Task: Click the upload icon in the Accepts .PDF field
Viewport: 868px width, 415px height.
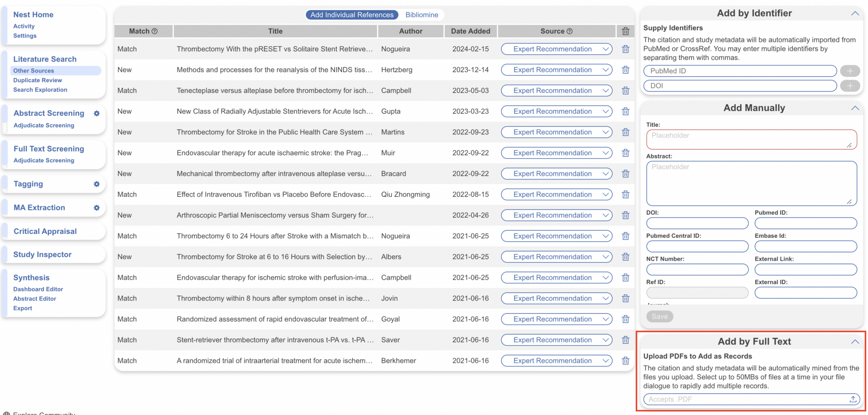Action: click(852, 399)
